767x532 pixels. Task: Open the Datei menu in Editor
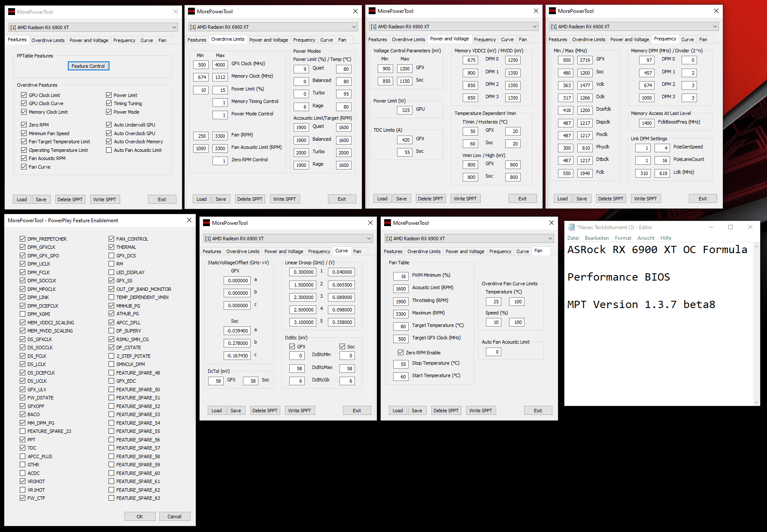click(x=573, y=238)
